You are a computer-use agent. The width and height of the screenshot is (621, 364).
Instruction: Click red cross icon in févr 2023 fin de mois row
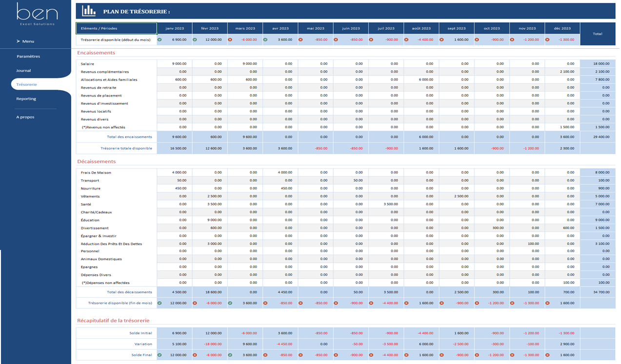click(x=195, y=303)
